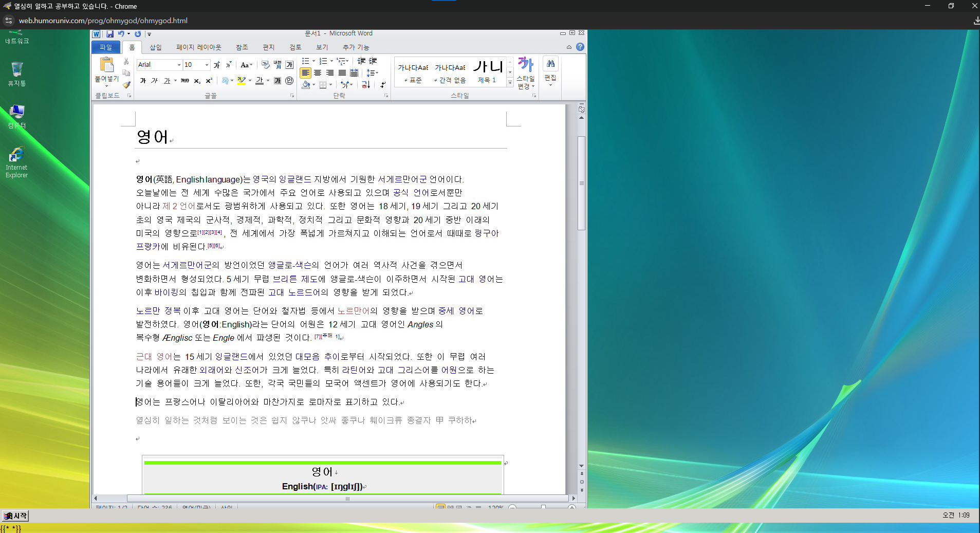
Task: Click the 시작 Start button on taskbar
Action: pyautogui.click(x=15, y=516)
